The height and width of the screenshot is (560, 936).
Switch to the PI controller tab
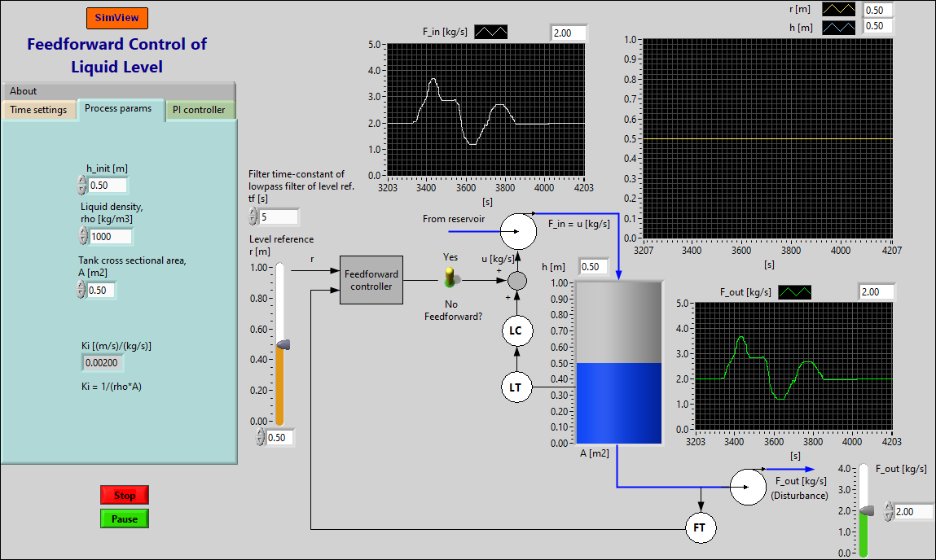(x=200, y=107)
